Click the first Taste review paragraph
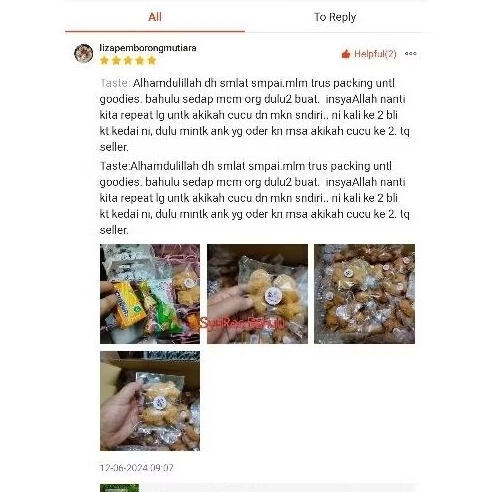The image size is (492, 492). (255, 115)
